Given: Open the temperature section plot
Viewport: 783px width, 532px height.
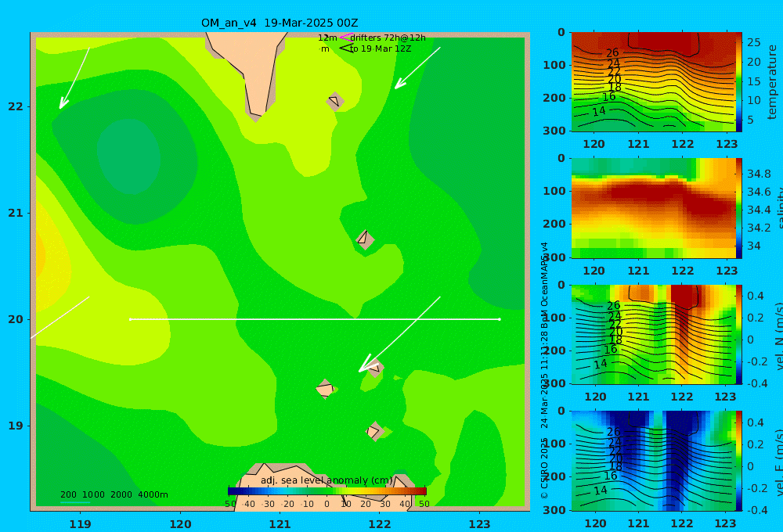Looking at the screenshot, I should click(x=654, y=82).
